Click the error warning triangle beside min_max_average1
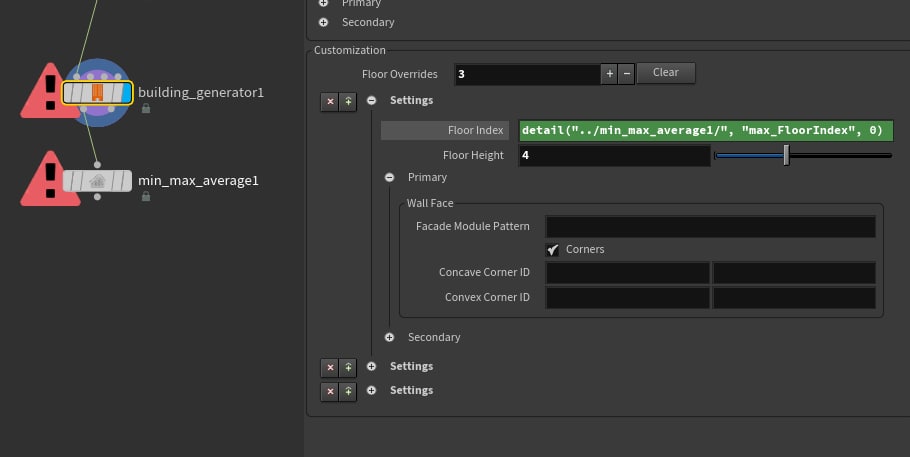The image size is (910, 457). (x=48, y=179)
